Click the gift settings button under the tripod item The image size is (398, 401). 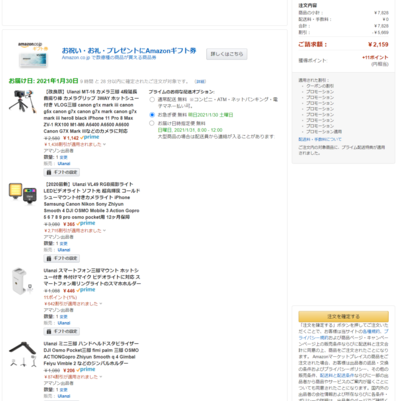point(62,172)
